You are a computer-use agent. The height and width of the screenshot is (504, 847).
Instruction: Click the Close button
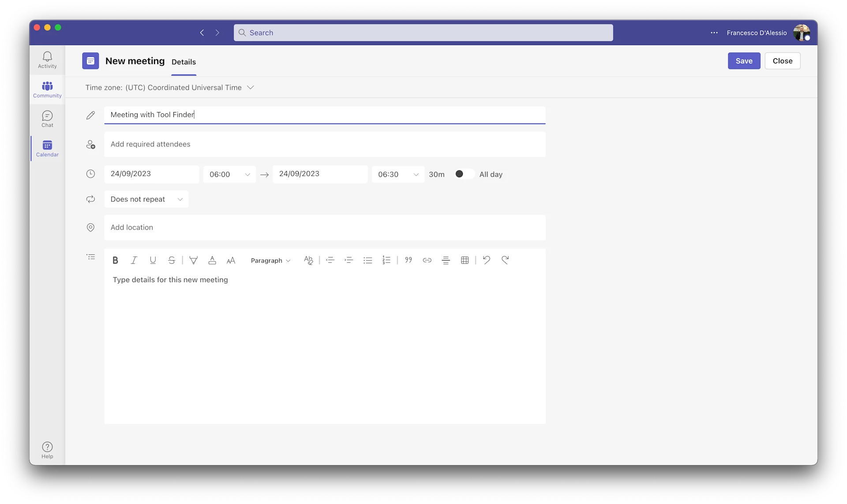[x=782, y=61]
